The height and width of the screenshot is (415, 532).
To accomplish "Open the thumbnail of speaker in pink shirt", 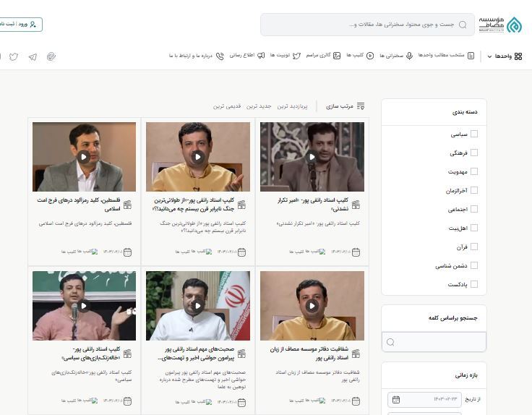I will point(84,306).
